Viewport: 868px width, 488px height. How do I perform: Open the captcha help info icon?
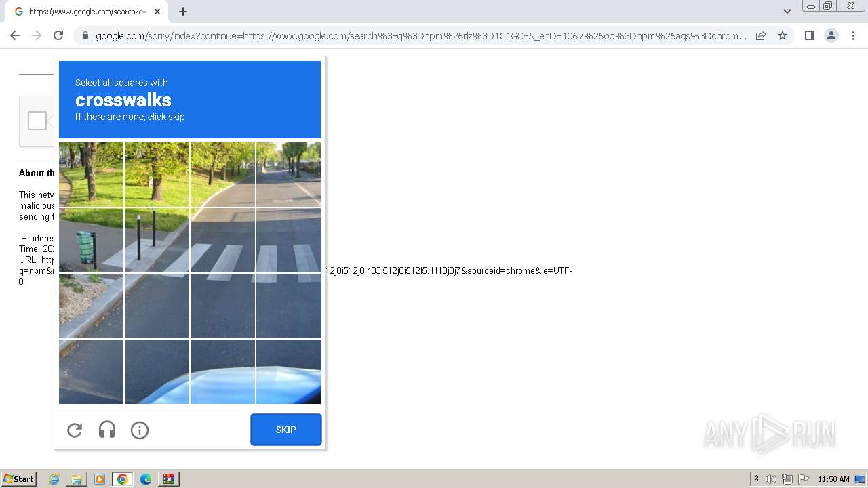tap(140, 430)
